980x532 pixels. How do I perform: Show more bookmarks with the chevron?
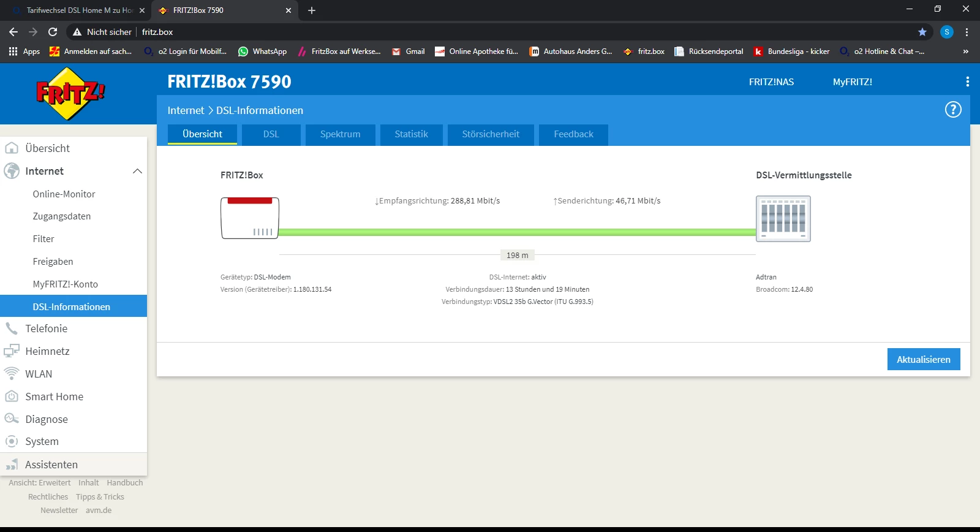click(966, 51)
